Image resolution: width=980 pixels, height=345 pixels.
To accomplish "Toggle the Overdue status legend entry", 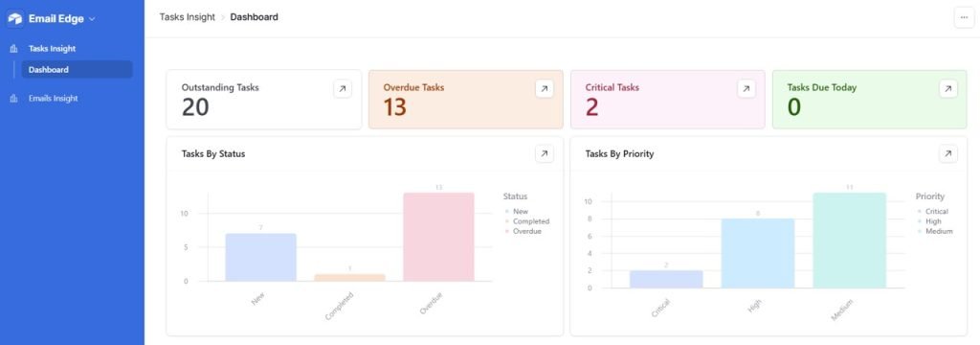I will [x=523, y=232].
